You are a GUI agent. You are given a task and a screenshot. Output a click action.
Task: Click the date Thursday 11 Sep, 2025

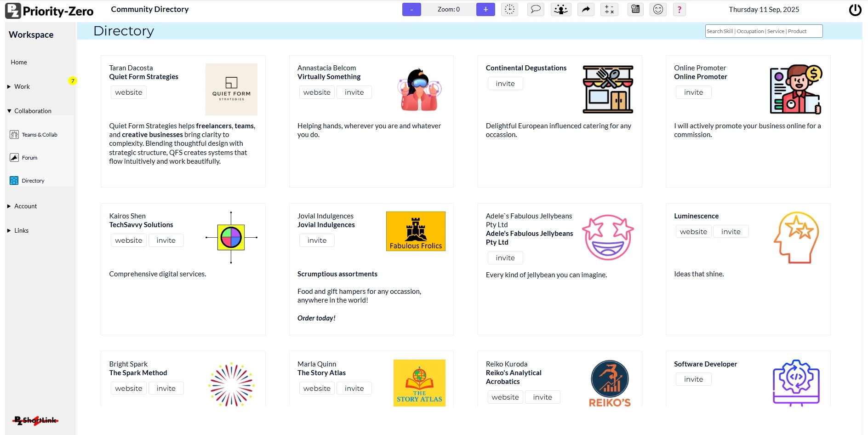[764, 10]
